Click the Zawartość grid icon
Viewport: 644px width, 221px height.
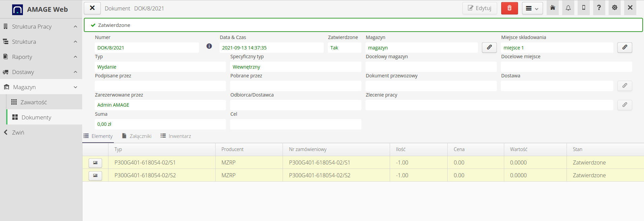click(14, 102)
